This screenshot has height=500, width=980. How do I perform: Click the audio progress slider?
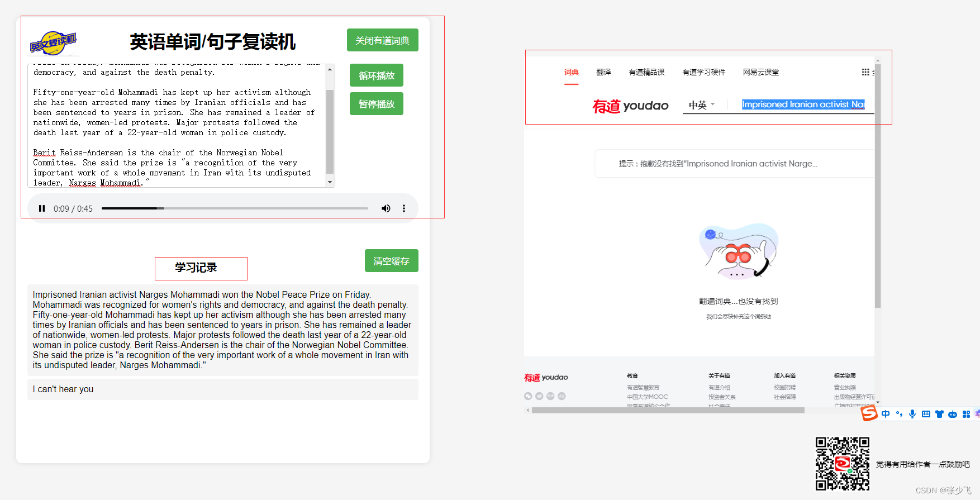(x=235, y=208)
